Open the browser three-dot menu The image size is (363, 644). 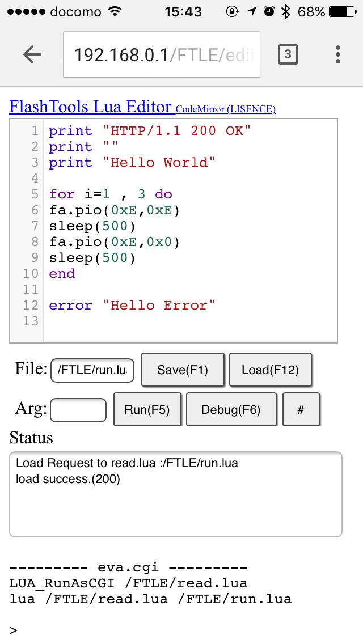pos(337,54)
